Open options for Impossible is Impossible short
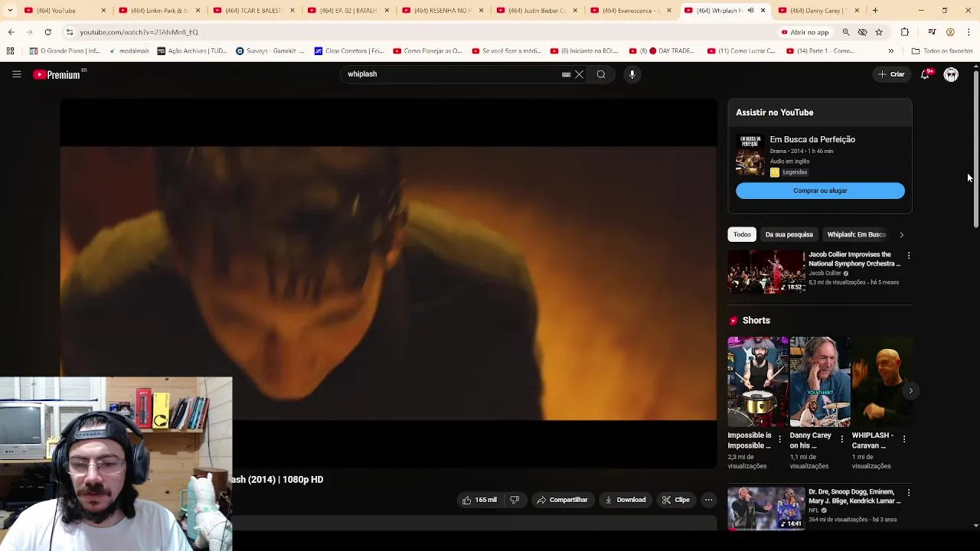 pos(780,439)
